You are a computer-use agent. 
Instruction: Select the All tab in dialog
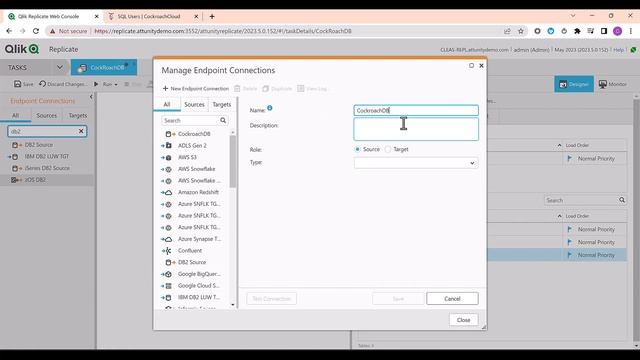coord(167,104)
